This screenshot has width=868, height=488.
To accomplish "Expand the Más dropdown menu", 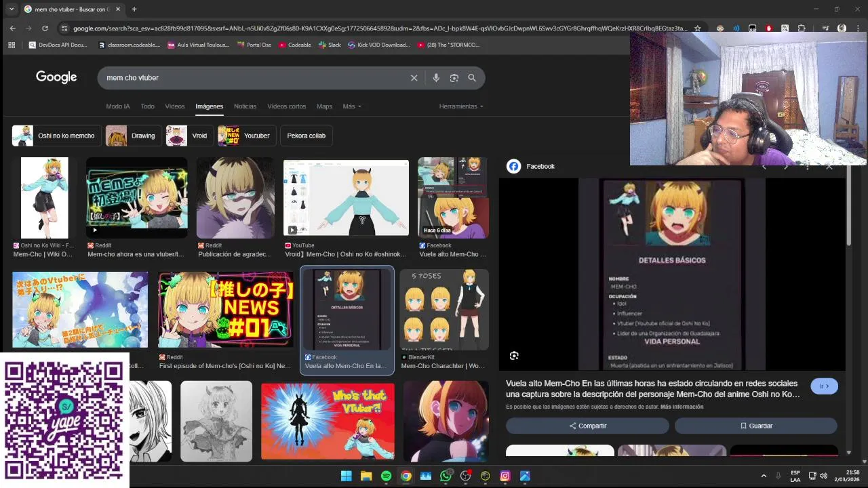I will 351,106.
